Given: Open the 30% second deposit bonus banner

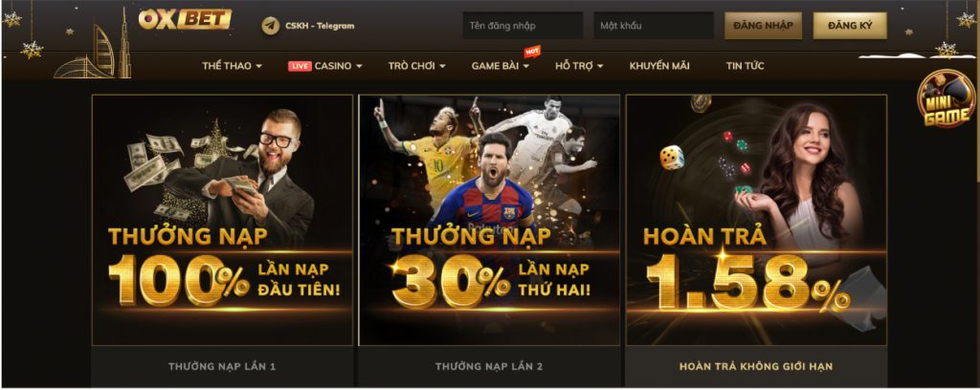Looking at the screenshot, I should point(489,220).
